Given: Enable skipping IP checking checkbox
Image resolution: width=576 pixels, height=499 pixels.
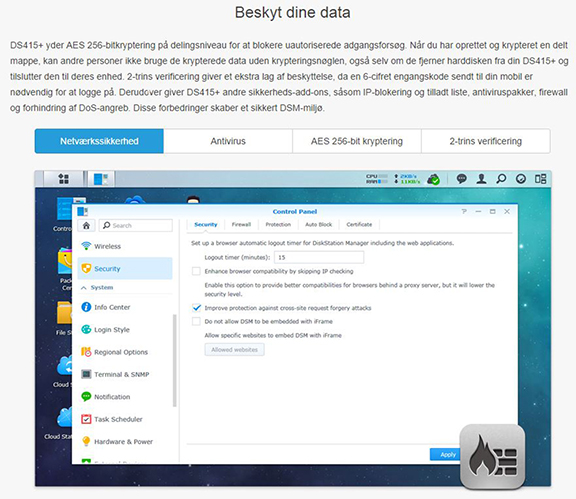Looking at the screenshot, I should (196, 271).
